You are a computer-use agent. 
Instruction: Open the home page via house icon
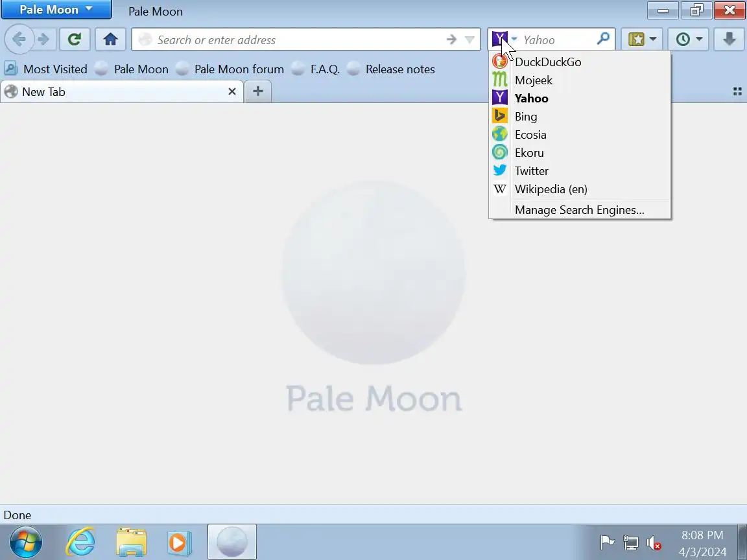tap(110, 39)
